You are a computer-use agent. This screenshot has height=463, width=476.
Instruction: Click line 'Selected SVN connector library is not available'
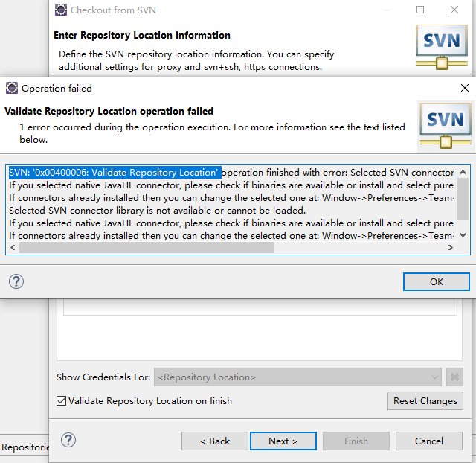[x=157, y=210]
